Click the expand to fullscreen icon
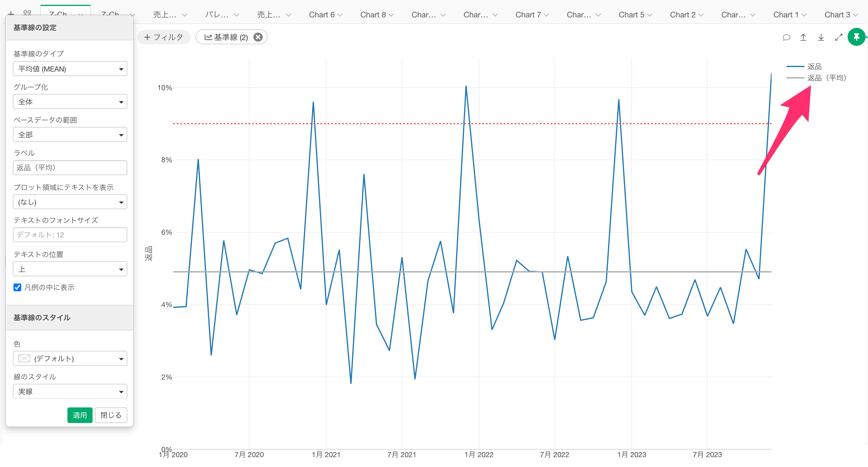Image resolution: width=868 pixels, height=467 pixels. pos(839,37)
